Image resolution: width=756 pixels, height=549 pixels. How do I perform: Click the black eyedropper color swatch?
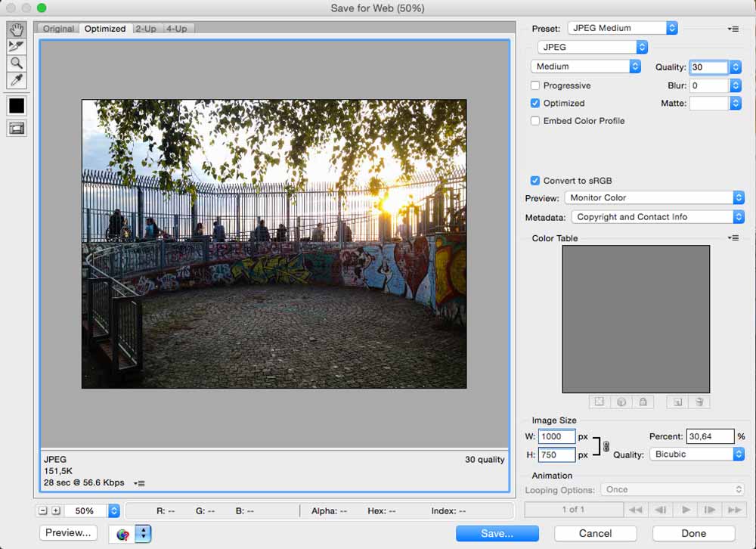(16, 107)
